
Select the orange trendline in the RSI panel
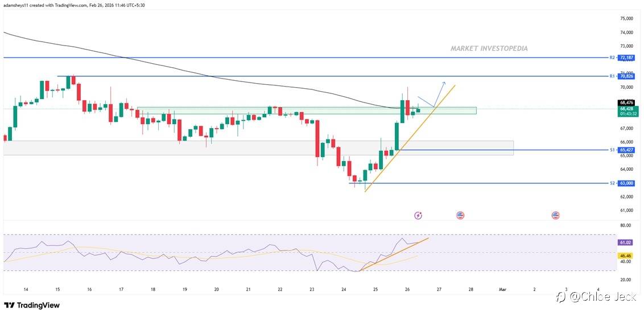394,255
